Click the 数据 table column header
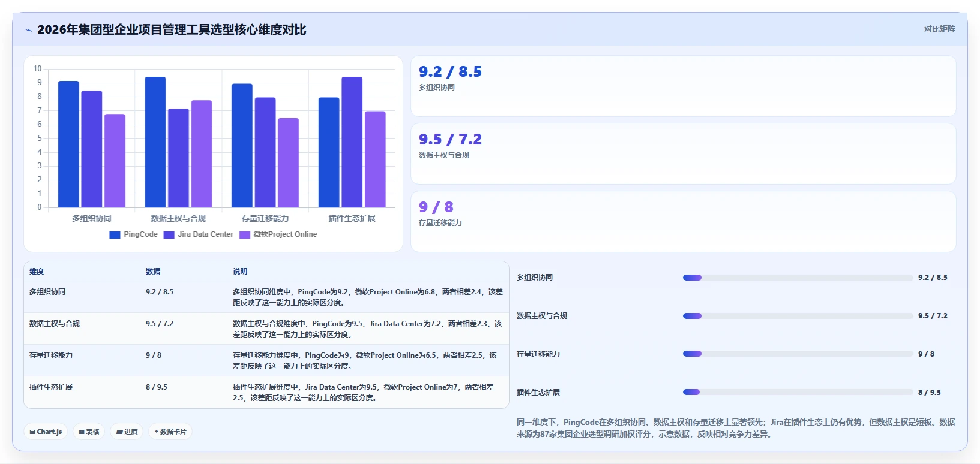 (x=153, y=272)
